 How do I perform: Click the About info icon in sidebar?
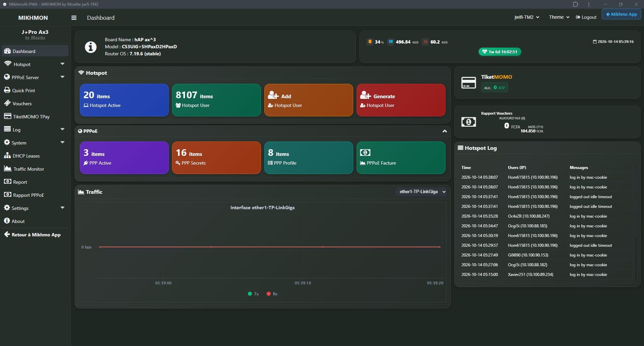click(x=7, y=221)
